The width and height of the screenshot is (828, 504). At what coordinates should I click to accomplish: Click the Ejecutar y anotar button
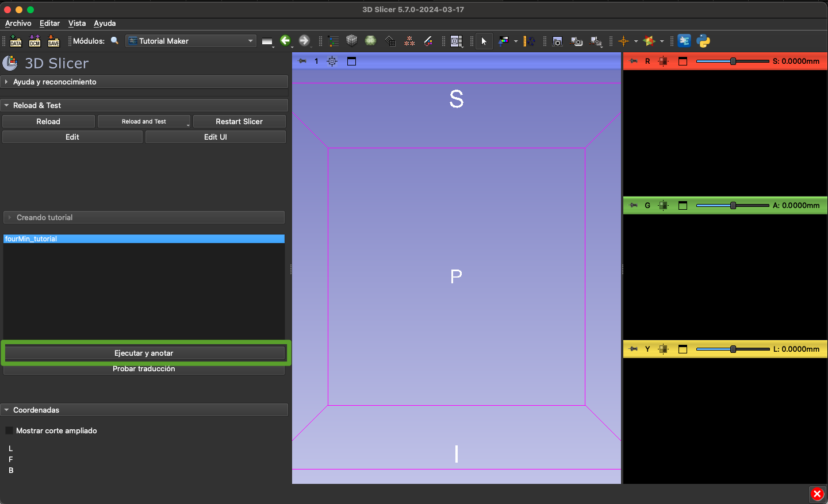[x=144, y=353]
